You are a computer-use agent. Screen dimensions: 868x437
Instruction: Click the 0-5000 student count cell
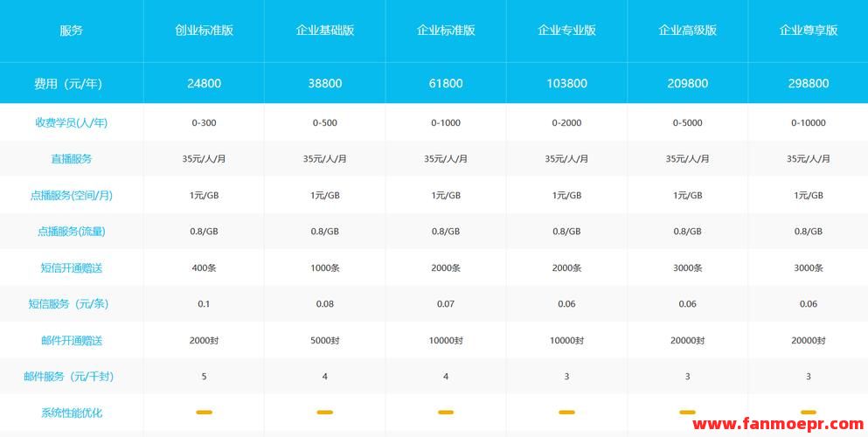(688, 123)
